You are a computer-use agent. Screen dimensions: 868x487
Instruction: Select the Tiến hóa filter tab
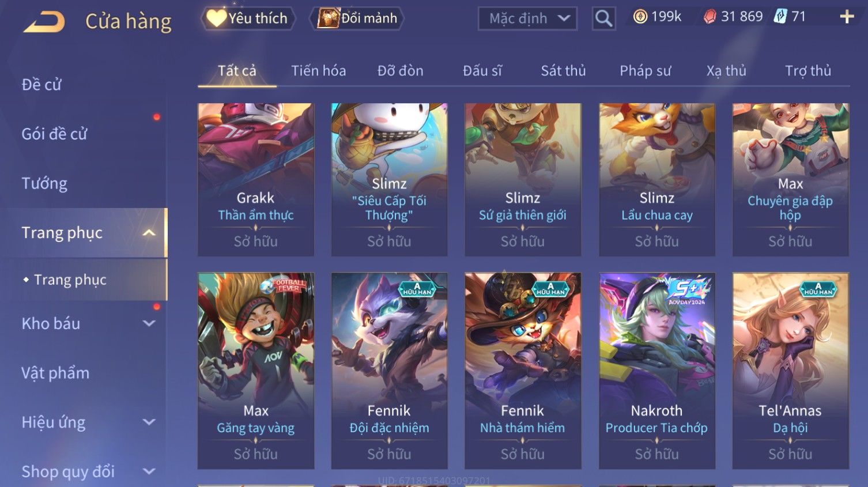point(319,71)
